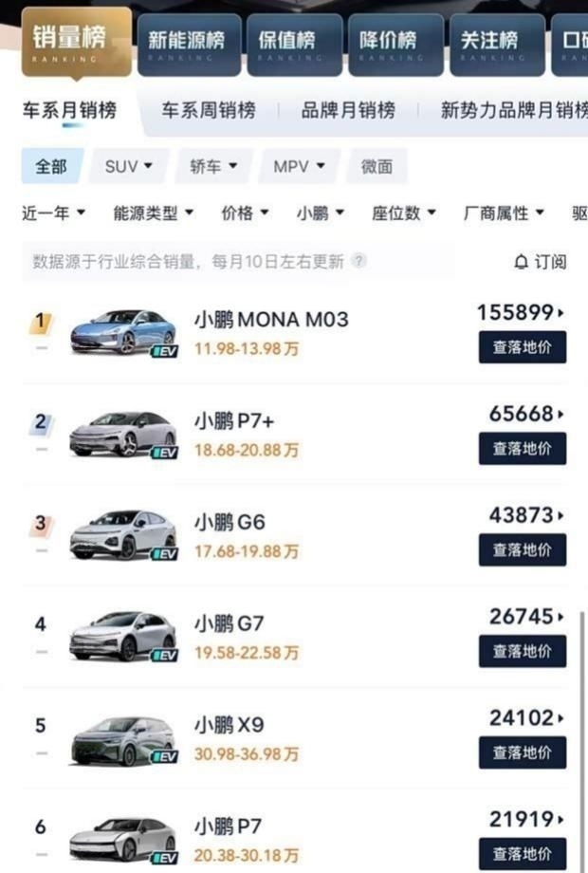
Task: Select the 全部 filter chip
Action: point(51,167)
